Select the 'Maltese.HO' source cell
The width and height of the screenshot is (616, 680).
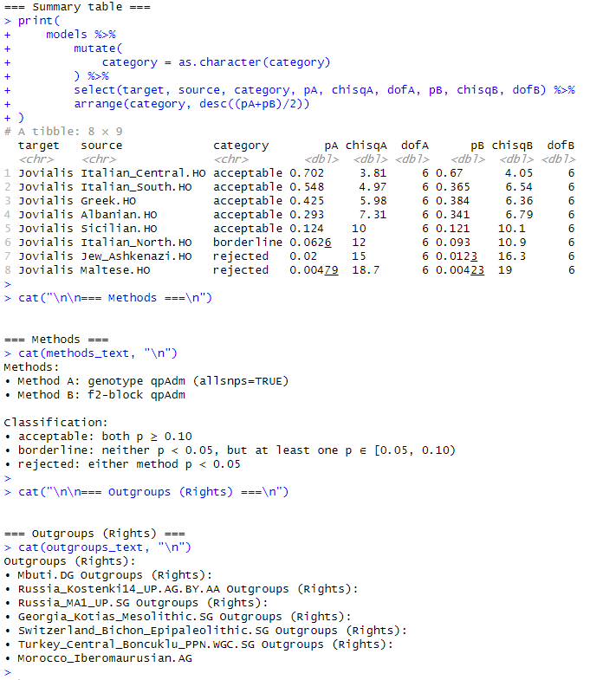[115, 270]
